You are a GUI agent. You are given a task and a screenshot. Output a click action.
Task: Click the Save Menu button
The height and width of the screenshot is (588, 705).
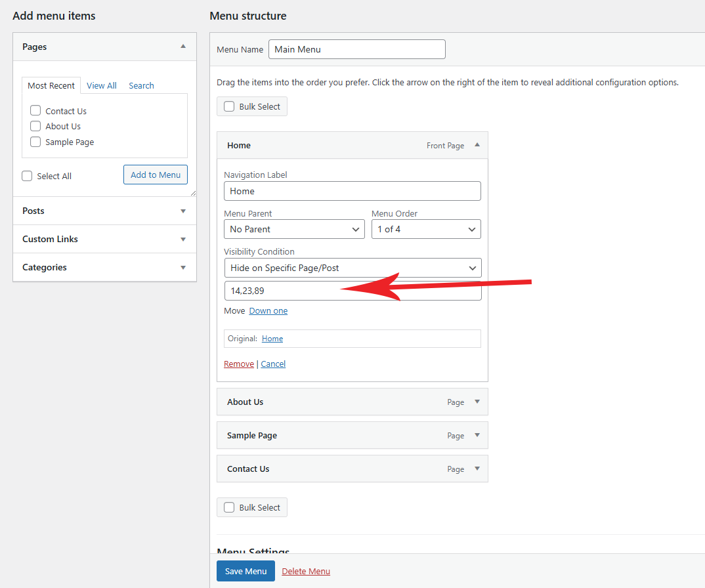[x=246, y=571]
